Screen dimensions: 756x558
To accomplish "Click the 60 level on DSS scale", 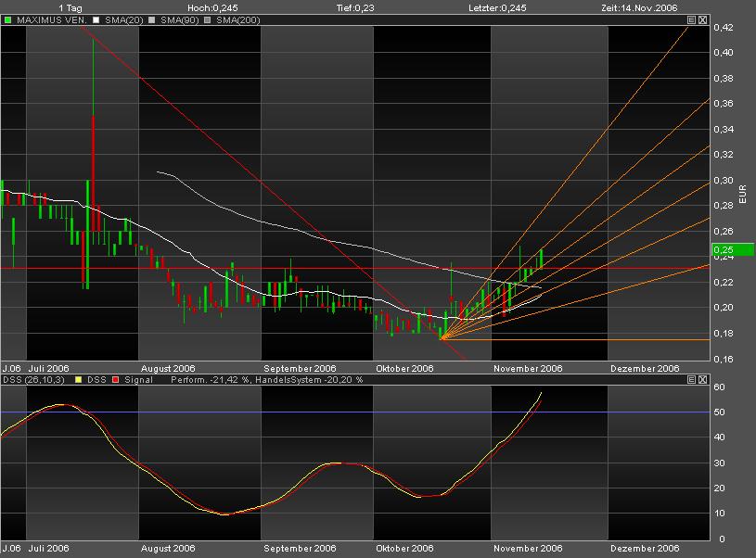I will click(719, 387).
